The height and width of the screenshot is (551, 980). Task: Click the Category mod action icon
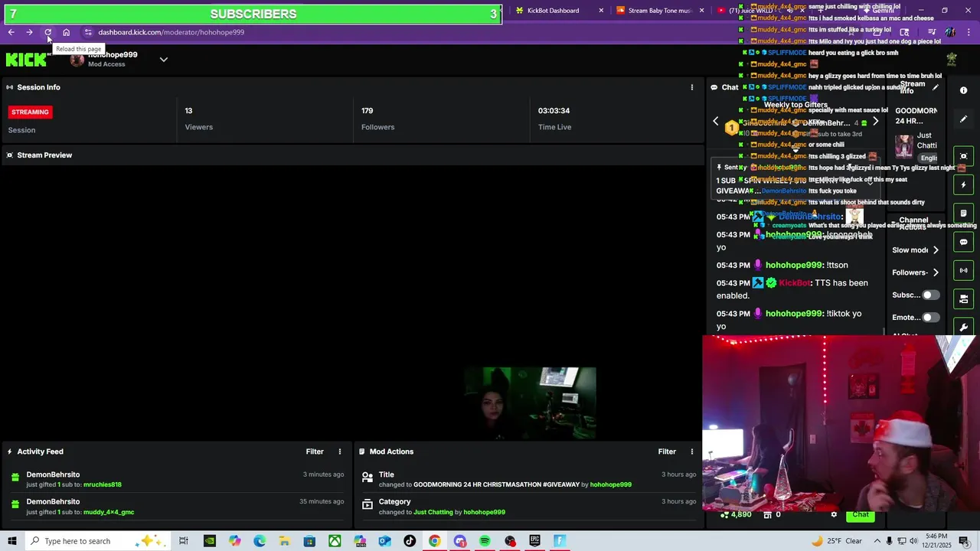pos(367,506)
